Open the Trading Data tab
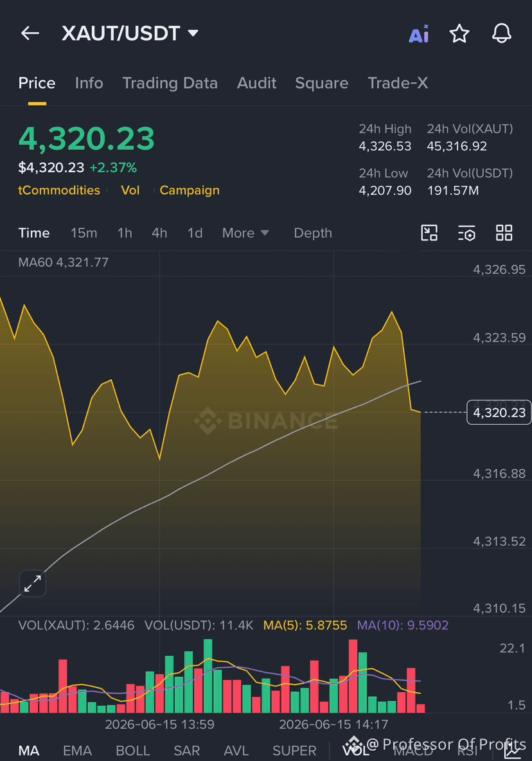The height and width of the screenshot is (761, 532). tap(170, 83)
